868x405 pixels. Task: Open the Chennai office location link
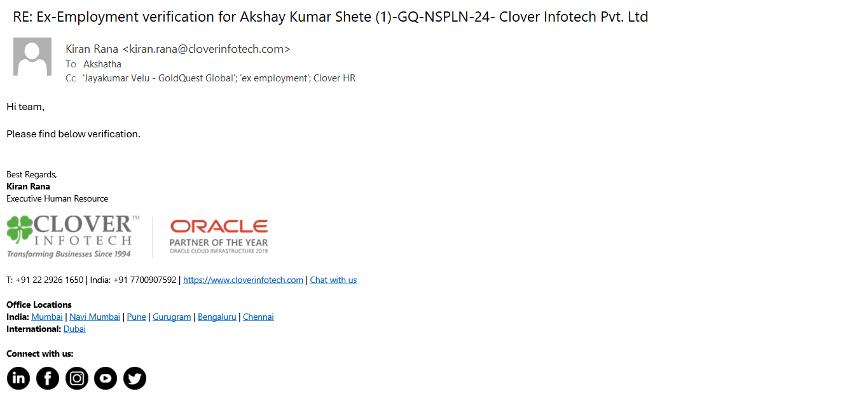click(x=258, y=317)
